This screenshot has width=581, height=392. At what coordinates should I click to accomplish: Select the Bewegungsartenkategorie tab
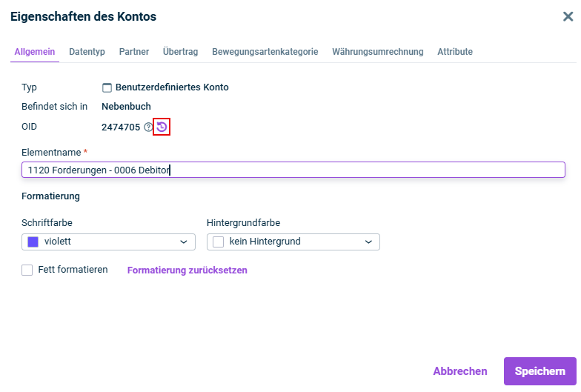(x=265, y=52)
